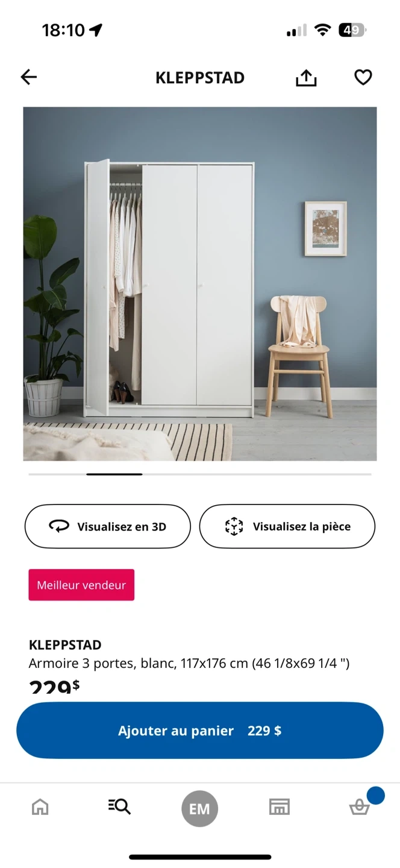Click Visualisez la pièce button

point(287,526)
